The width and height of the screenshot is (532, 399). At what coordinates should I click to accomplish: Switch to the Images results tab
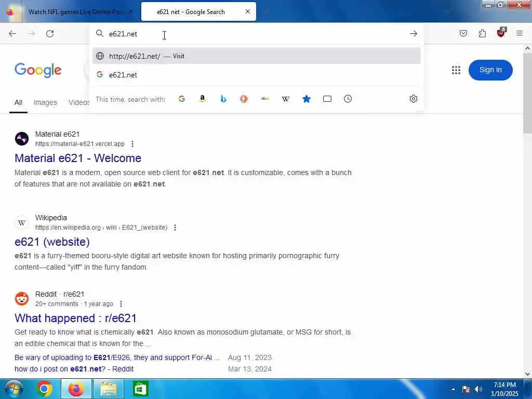coord(45,102)
